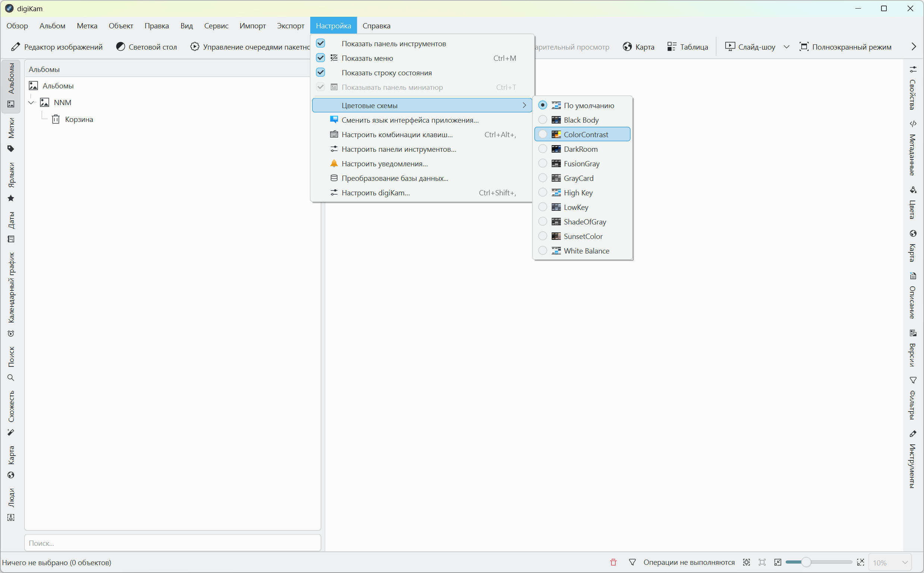Viewport: 924px width, 573px height.
Task: Choose 'Настроить уведомления...'
Action: (x=422, y=163)
